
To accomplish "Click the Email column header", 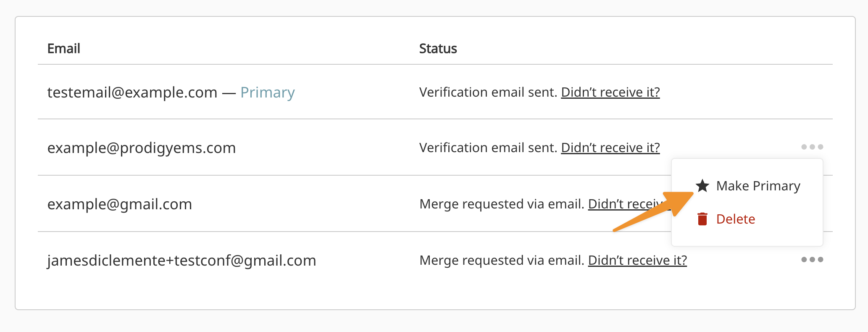I will point(63,49).
